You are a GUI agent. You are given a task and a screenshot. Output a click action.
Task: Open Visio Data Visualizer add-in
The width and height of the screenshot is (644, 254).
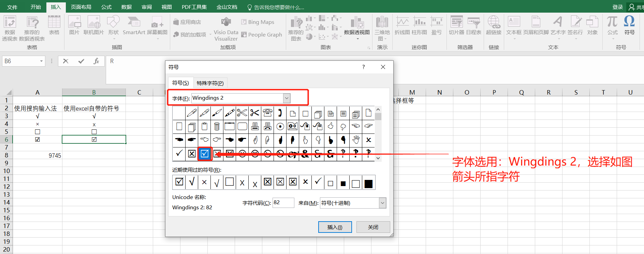[x=226, y=29]
